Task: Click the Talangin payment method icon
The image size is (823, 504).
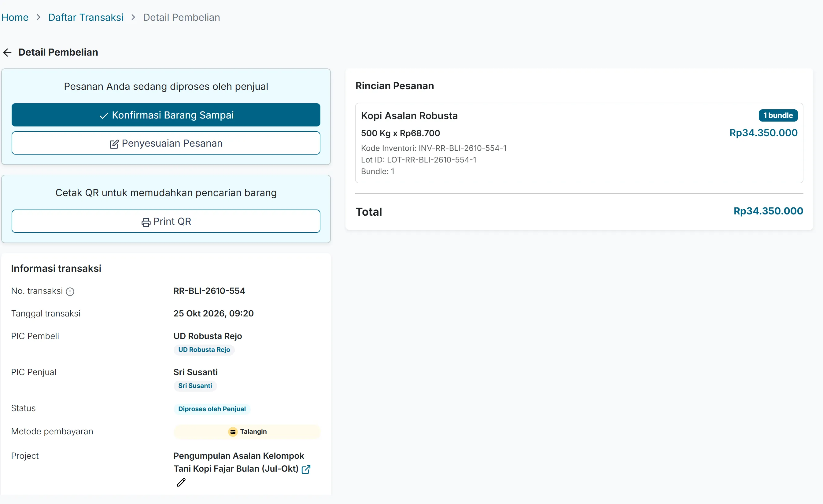Action: click(x=233, y=432)
